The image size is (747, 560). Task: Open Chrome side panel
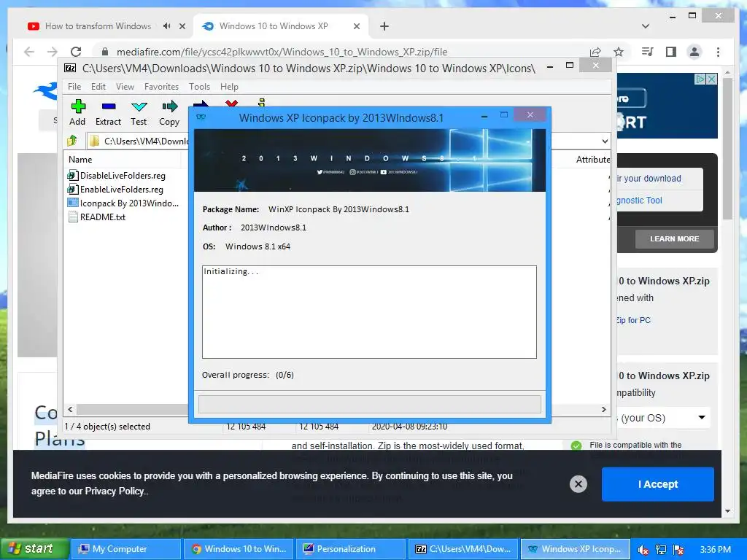tap(671, 52)
